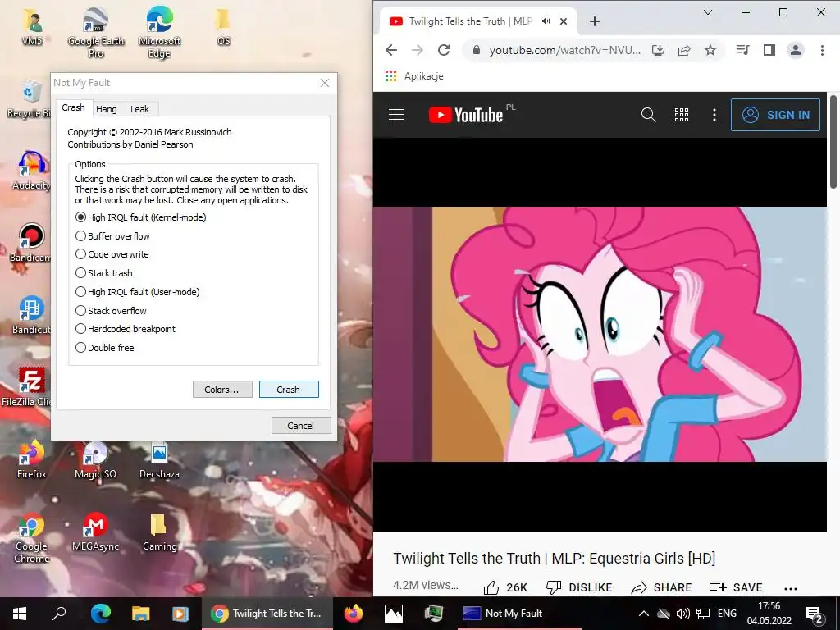Go to YouTube home via logo

click(466, 115)
